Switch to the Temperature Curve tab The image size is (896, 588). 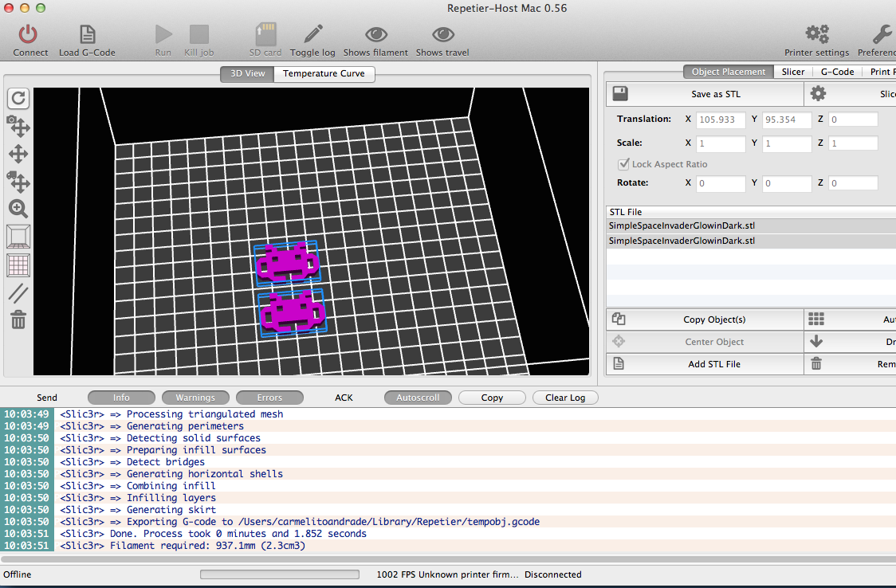tap(324, 73)
